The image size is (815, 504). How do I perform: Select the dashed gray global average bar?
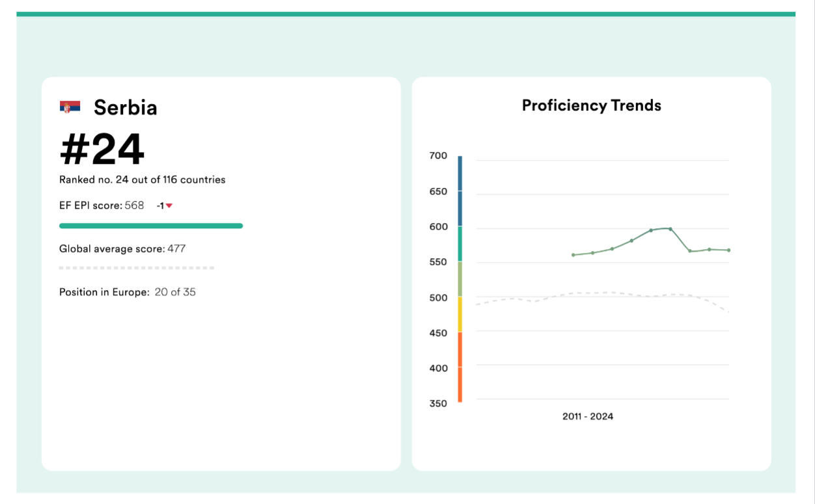pos(137,268)
